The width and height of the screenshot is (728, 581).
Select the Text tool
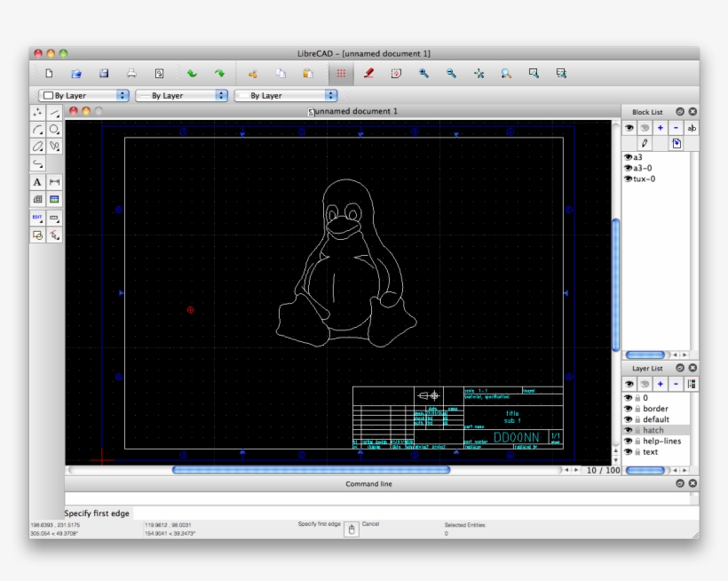(x=37, y=182)
